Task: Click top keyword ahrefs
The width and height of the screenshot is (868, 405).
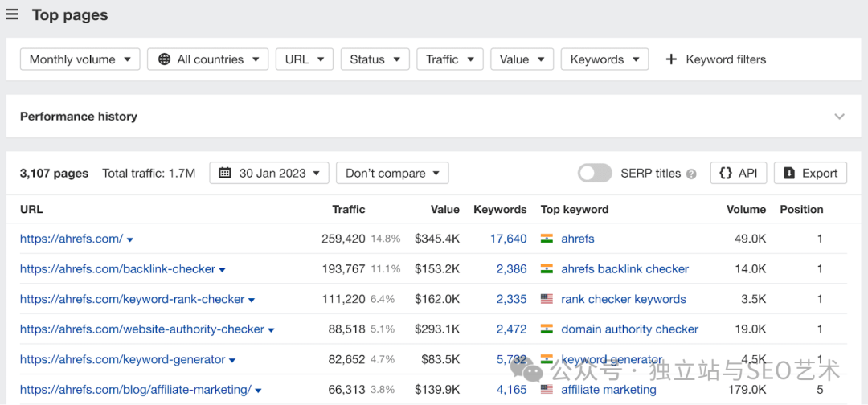Action: tap(578, 239)
